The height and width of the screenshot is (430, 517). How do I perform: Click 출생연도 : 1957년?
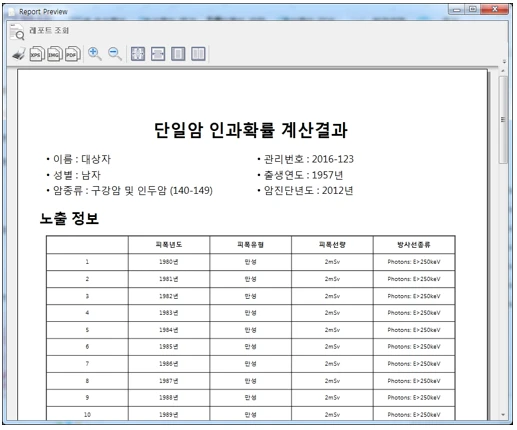tap(300, 175)
